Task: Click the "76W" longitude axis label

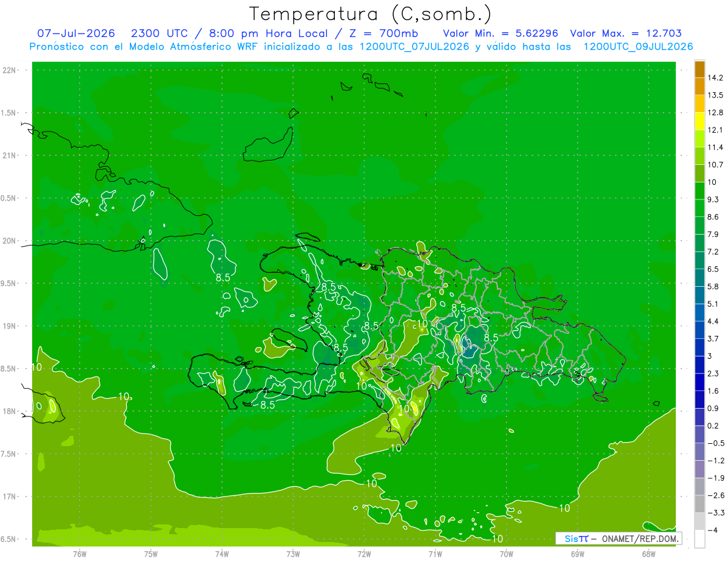Action: pyautogui.click(x=79, y=554)
